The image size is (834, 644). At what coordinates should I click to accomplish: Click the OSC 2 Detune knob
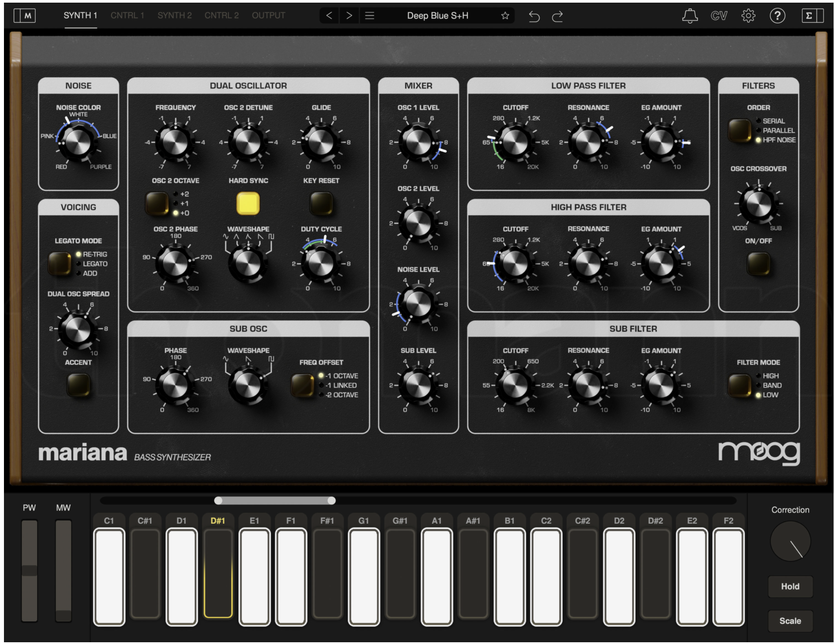click(248, 142)
